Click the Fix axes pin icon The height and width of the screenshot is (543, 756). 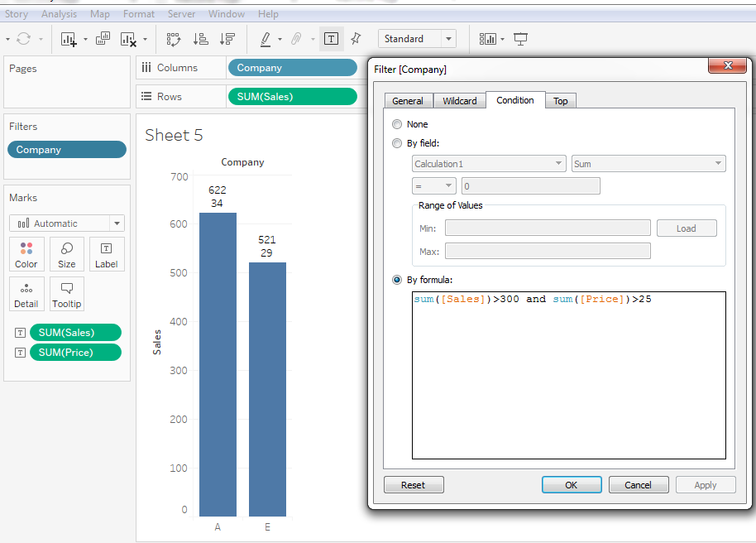pos(356,39)
